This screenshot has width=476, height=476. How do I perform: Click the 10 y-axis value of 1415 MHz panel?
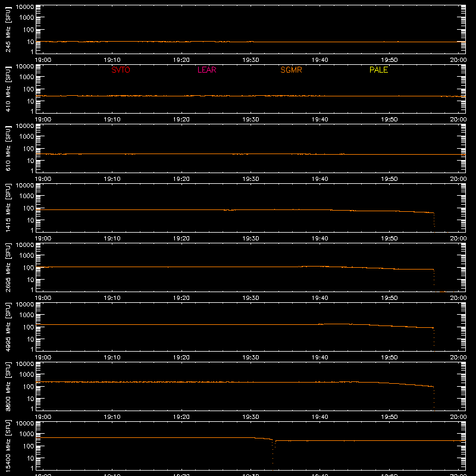coord(30,220)
